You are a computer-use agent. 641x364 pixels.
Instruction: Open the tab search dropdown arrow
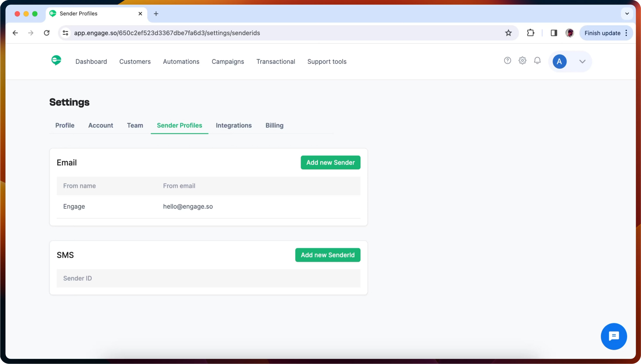tap(627, 13)
